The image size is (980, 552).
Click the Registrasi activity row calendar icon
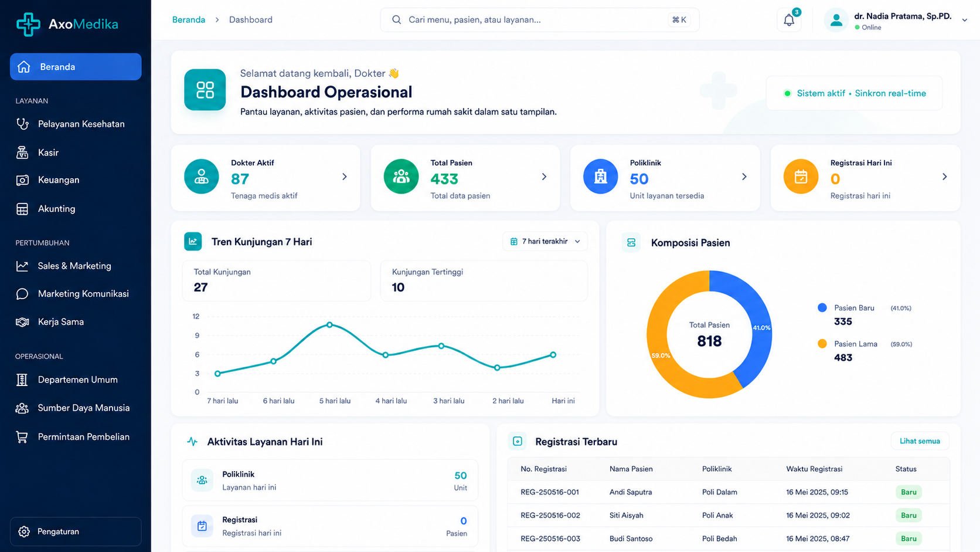pyautogui.click(x=202, y=526)
